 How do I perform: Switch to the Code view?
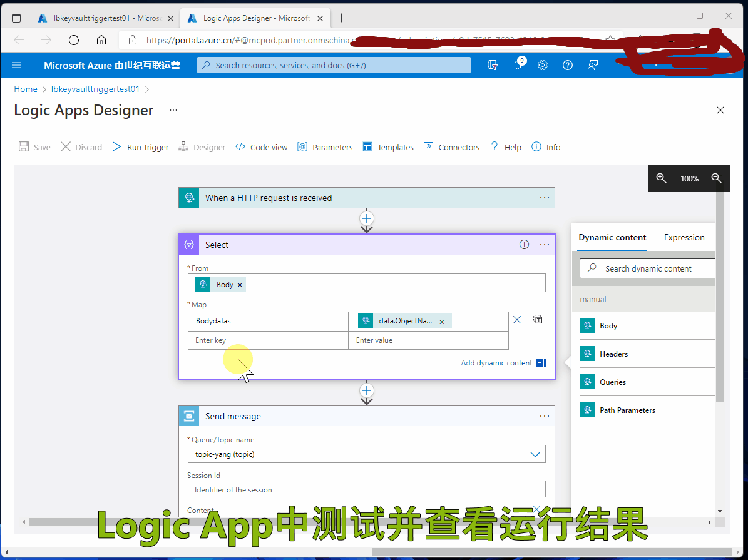pos(262,147)
